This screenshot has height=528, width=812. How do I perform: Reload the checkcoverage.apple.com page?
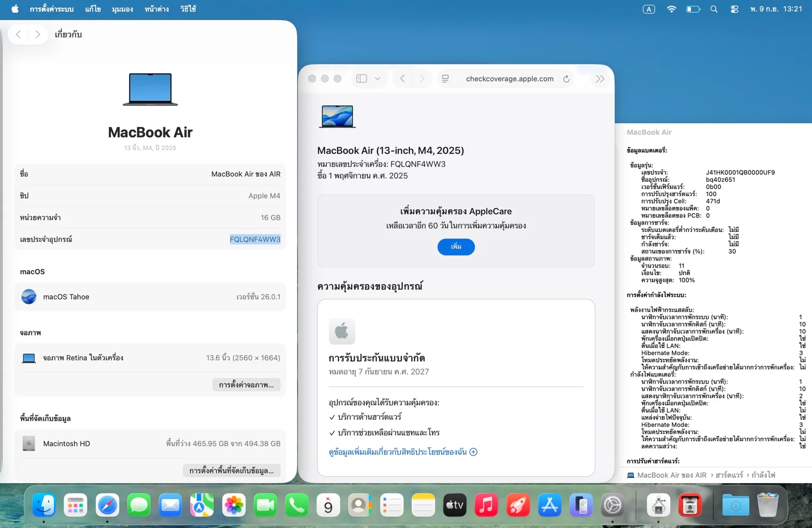click(x=566, y=79)
